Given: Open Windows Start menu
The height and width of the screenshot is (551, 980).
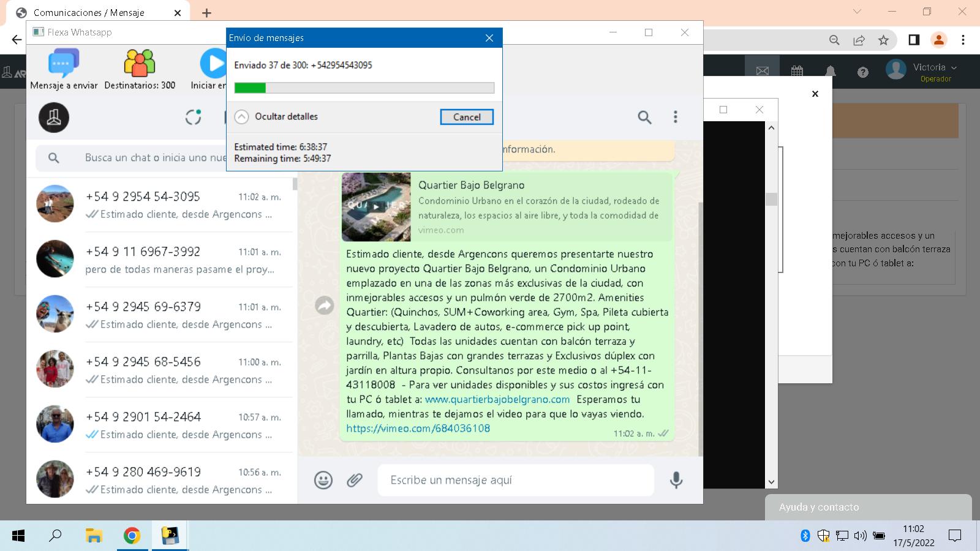Looking at the screenshot, I should tap(18, 536).
